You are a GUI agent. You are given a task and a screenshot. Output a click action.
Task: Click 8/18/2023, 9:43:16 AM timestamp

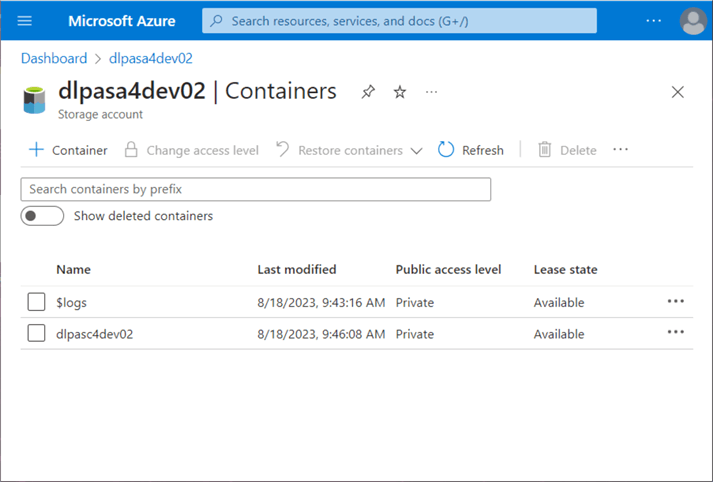pos(321,303)
